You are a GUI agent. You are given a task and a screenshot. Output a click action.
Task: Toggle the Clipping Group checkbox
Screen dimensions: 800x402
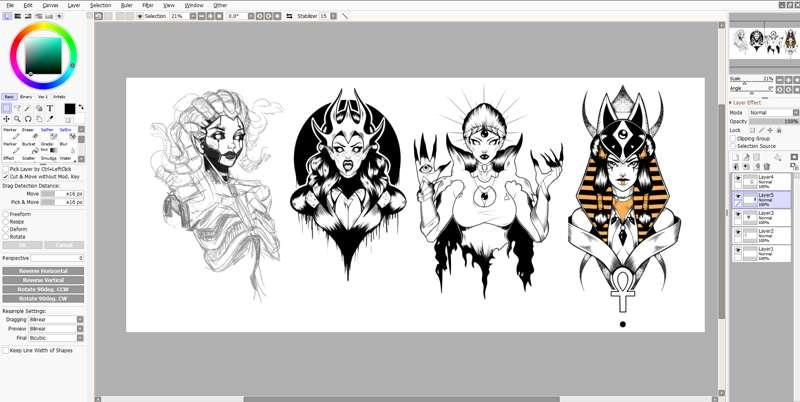(732, 138)
